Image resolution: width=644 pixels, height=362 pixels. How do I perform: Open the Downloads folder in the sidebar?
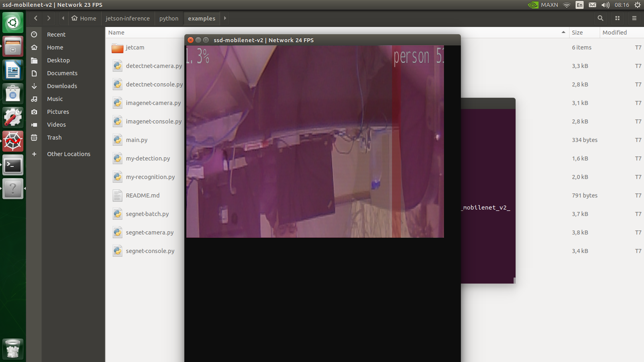pyautogui.click(x=62, y=86)
